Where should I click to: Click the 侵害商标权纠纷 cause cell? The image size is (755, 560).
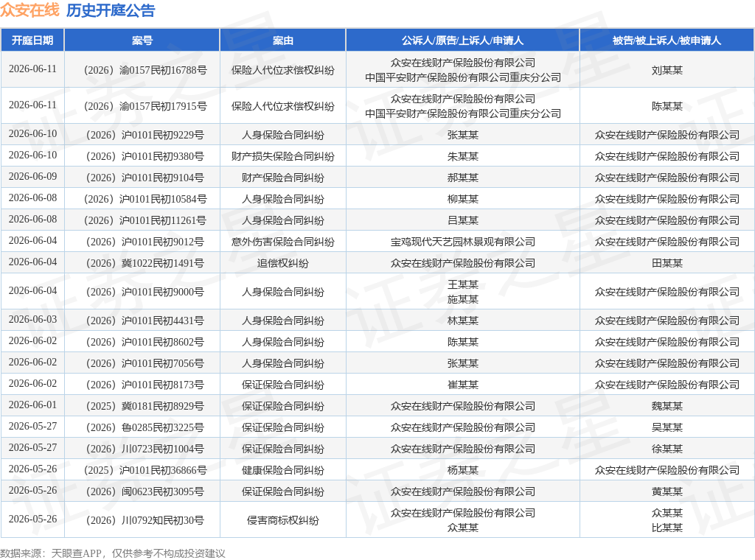tap(282, 520)
